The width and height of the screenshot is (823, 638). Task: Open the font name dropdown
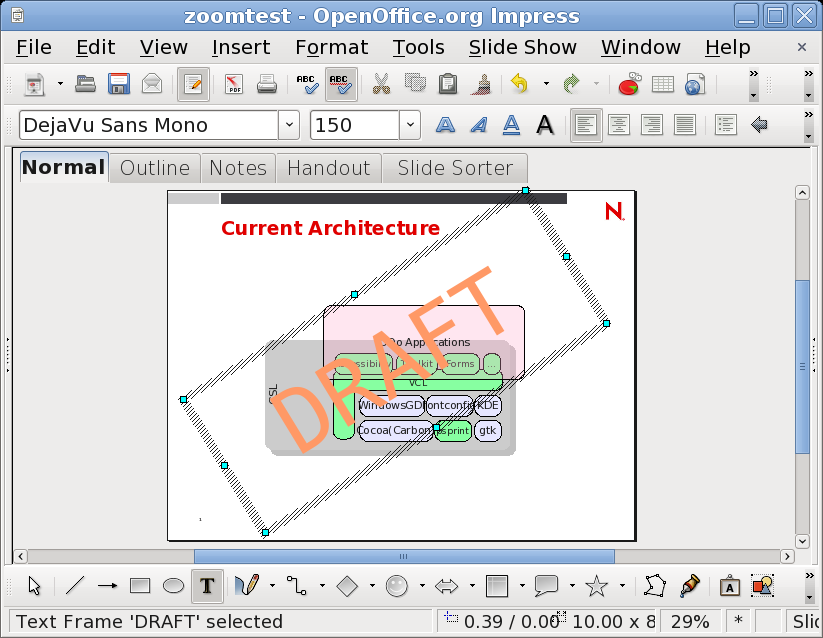(289, 125)
